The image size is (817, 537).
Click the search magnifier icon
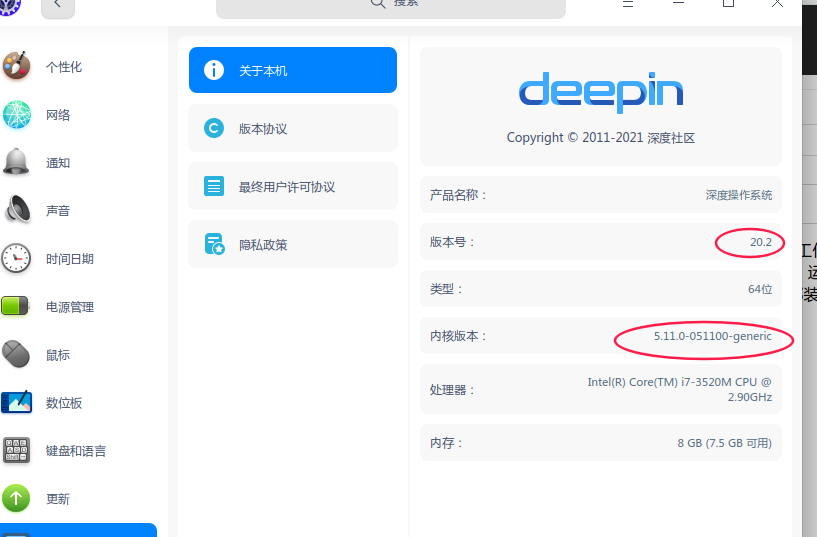tap(378, 3)
